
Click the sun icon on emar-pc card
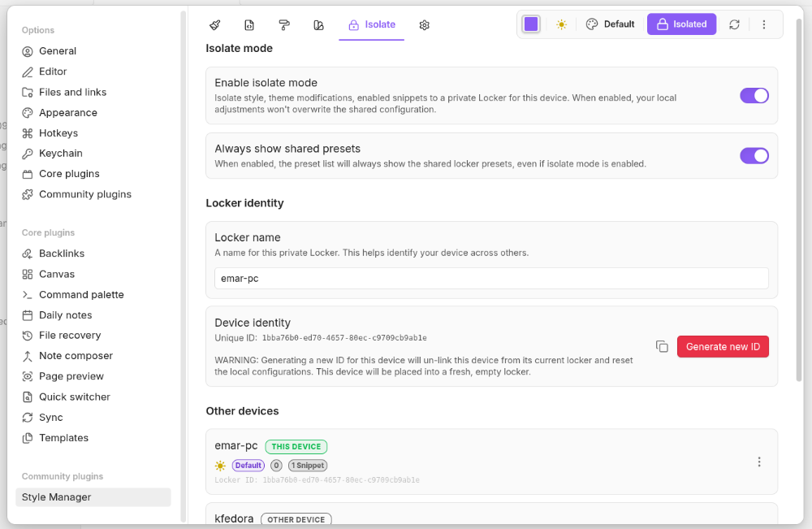pos(220,466)
